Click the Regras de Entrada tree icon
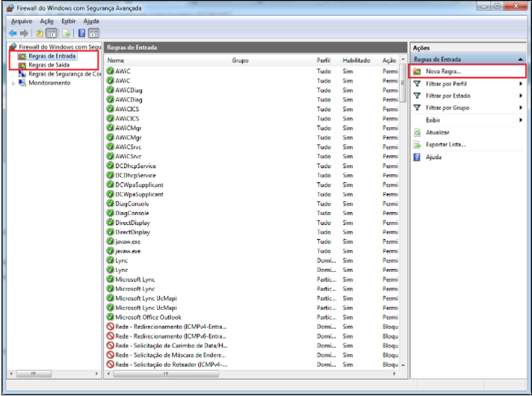This screenshot has height=396, width=532. 22,56
